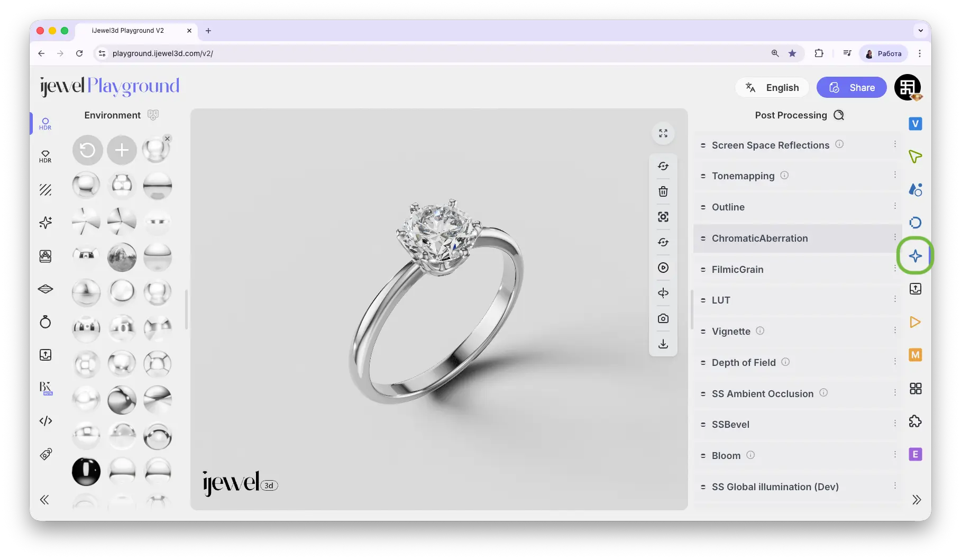Screen dimensions: 961x560
Task: Expand the Bloom section
Action: pyautogui.click(x=797, y=455)
